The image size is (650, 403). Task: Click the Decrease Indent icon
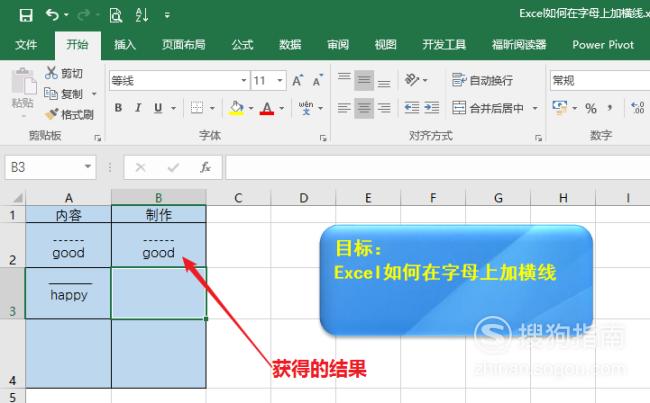click(x=412, y=108)
